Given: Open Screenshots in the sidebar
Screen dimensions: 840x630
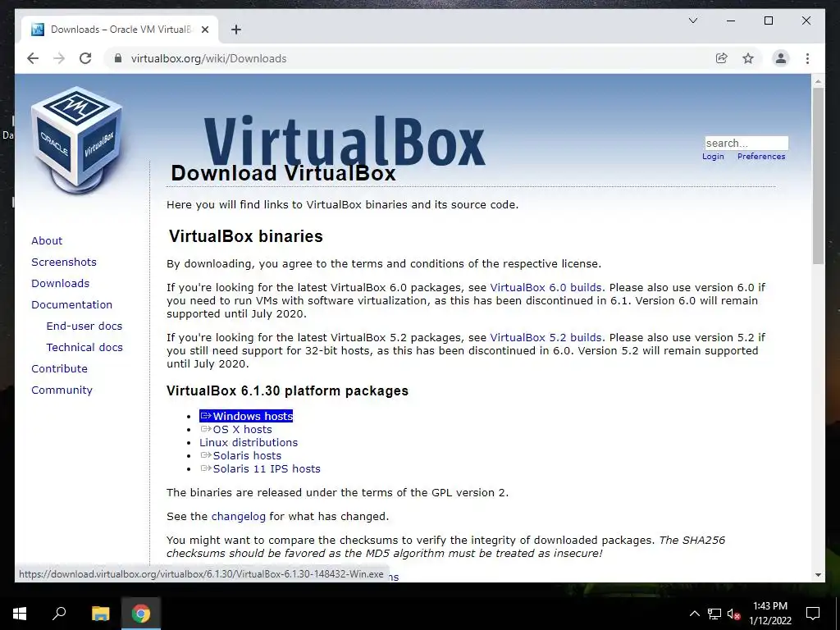Looking at the screenshot, I should coord(64,262).
